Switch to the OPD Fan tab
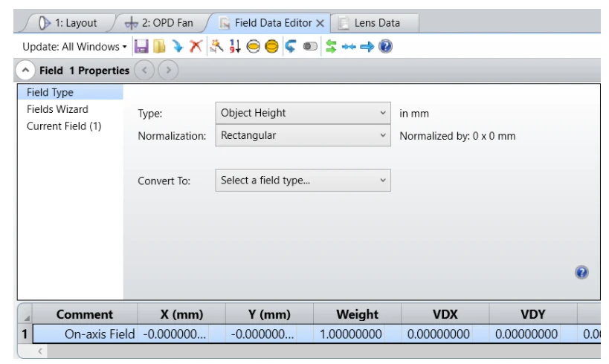 pyautogui.click(x=159, y=23)
